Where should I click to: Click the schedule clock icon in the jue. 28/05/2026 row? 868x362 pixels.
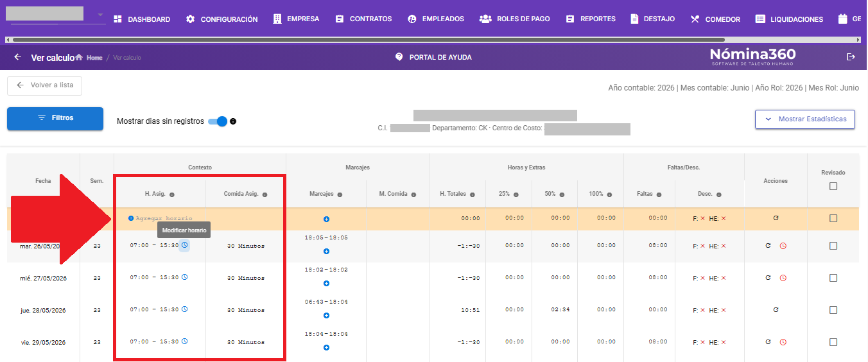(184, 309)
